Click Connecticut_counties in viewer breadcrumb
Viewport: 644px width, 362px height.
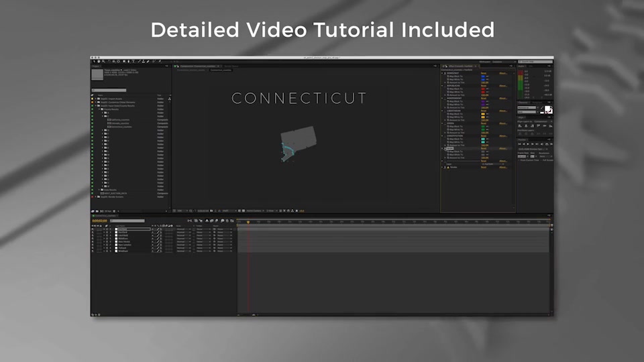tap(221, 70)
